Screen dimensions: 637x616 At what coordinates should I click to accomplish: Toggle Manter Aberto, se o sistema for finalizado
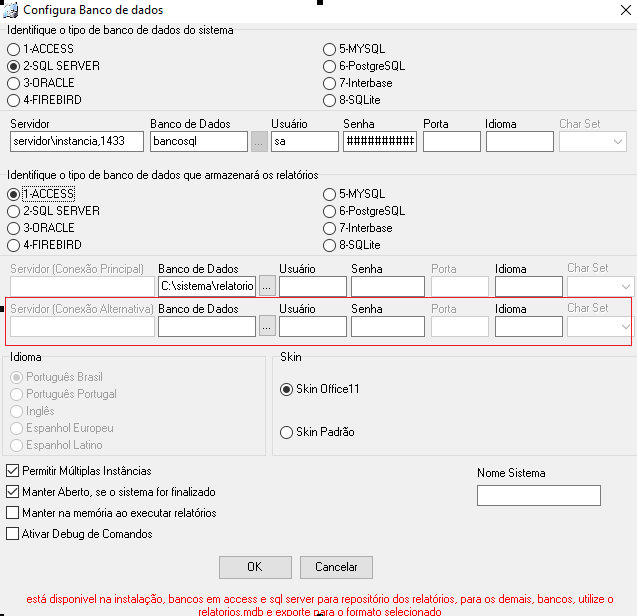point(13,492)
